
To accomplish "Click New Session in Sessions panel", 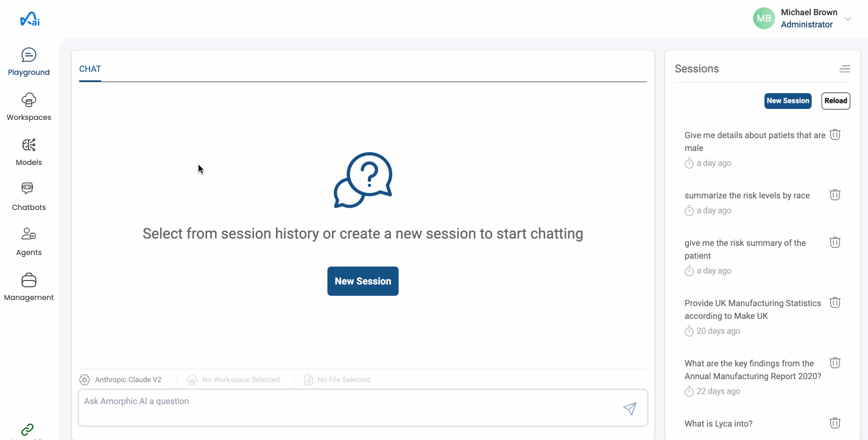I will click(788, 101).
